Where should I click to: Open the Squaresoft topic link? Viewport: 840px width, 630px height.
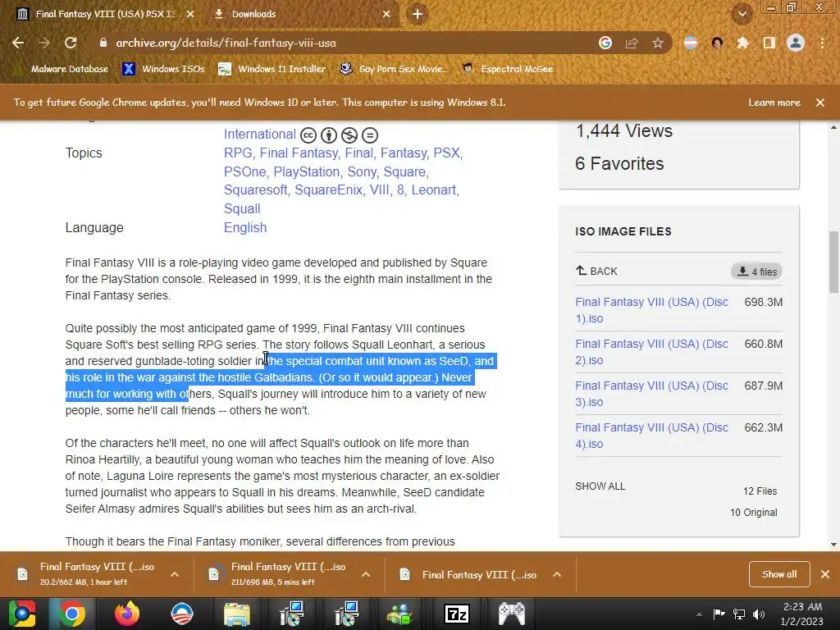pos(256,190)
